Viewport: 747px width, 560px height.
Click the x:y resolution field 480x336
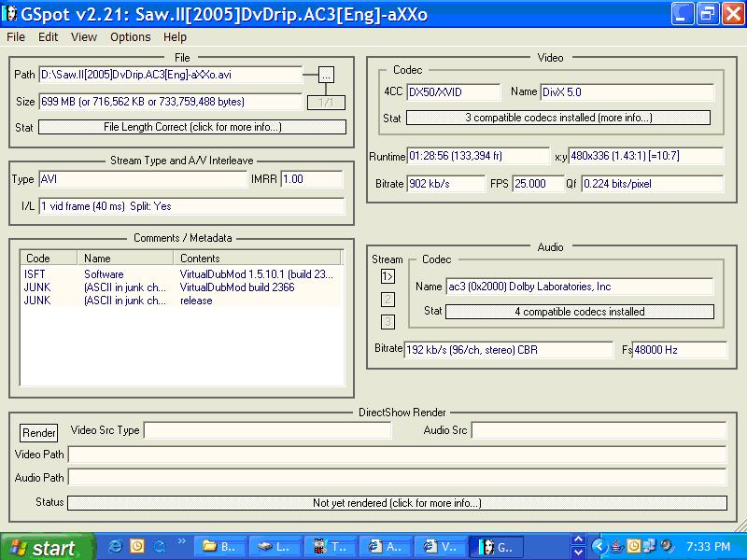(x=645, y=156)
